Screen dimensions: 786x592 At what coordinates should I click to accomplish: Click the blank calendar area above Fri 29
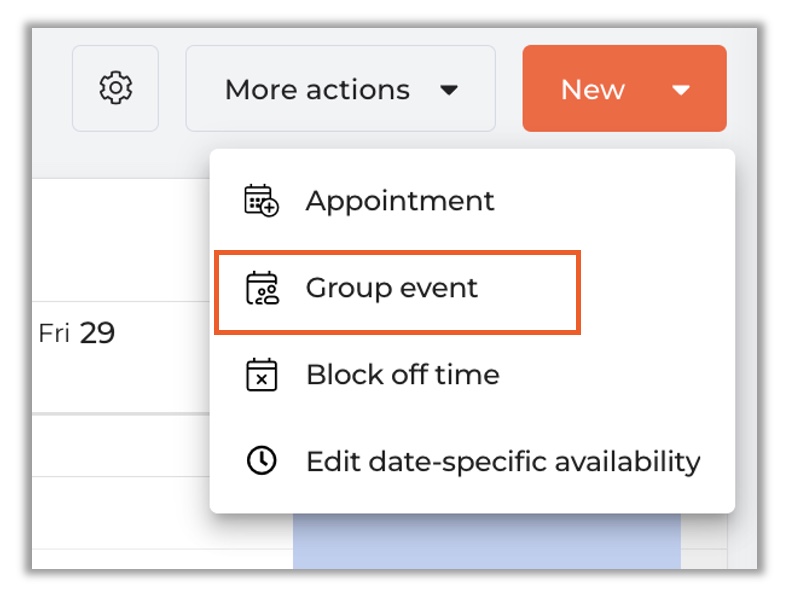(x=120, y=240)
